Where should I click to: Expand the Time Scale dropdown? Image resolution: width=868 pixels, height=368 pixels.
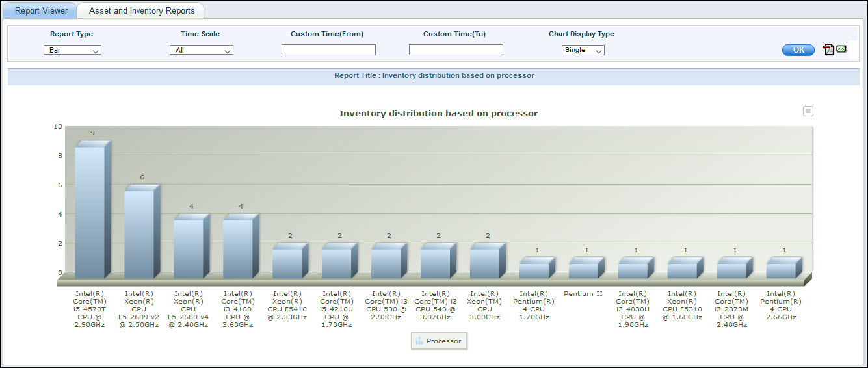(201, 50)
